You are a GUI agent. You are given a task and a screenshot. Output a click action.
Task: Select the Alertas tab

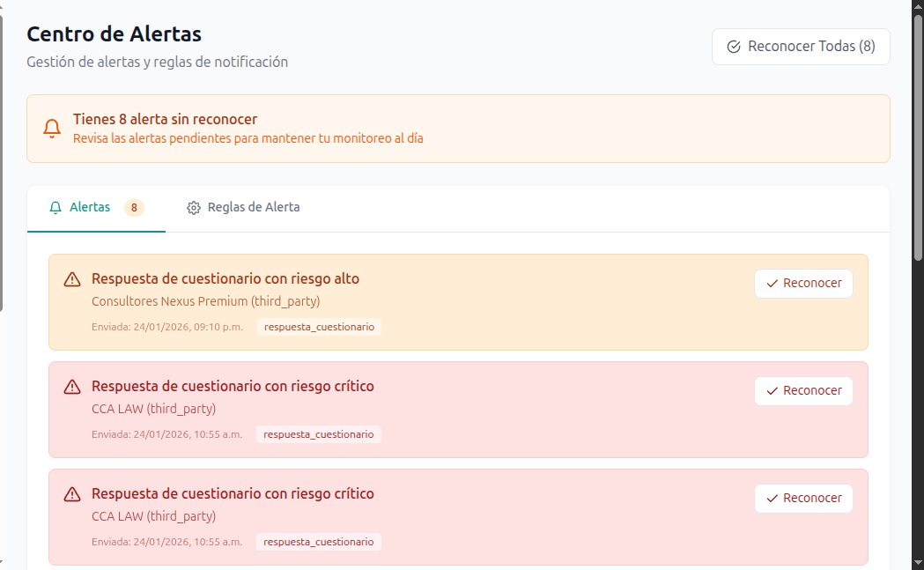[88, 207]
